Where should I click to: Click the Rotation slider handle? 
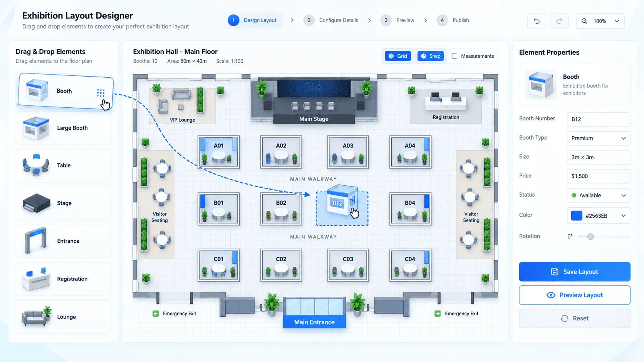pos(590,237)
